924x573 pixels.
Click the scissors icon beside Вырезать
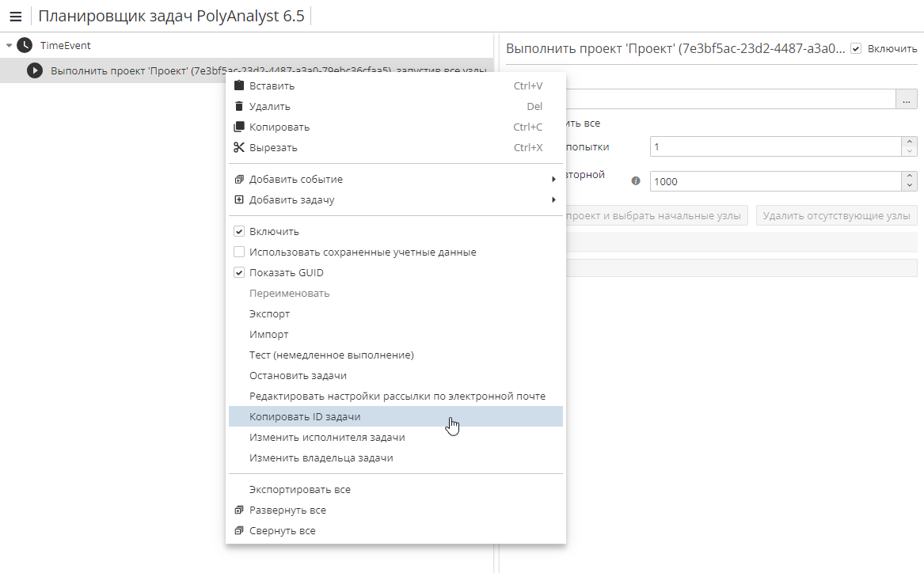pyautogui.click(x=238, y=147)
